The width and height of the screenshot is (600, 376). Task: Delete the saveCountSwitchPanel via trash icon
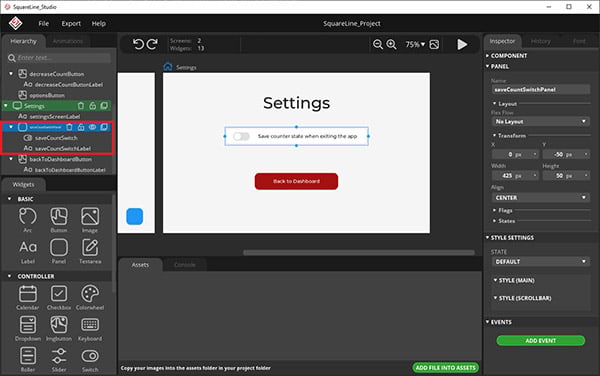(69, 127)
